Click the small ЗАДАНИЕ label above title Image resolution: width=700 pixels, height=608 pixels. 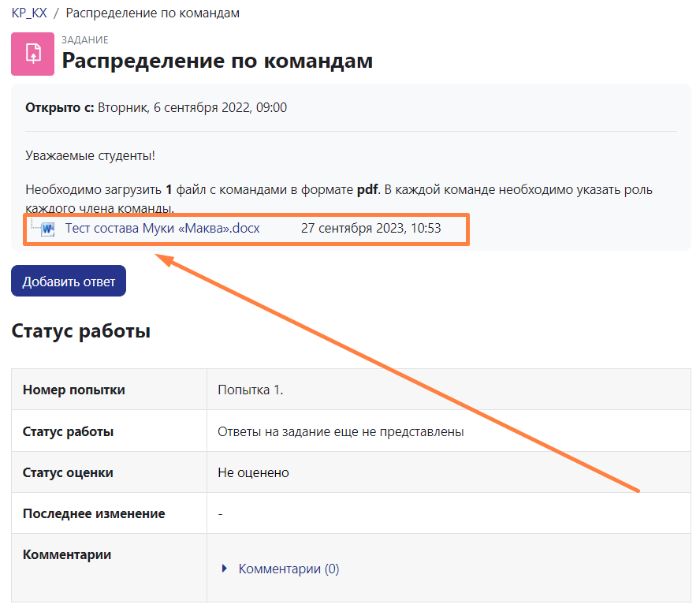[x=85, y=40]
